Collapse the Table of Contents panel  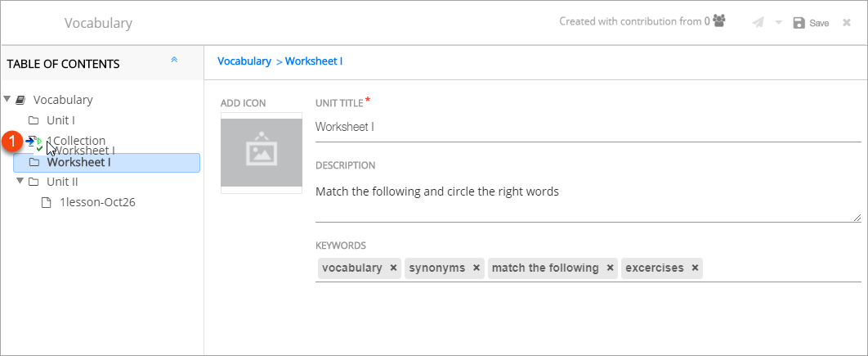click(x=174, y=61)
